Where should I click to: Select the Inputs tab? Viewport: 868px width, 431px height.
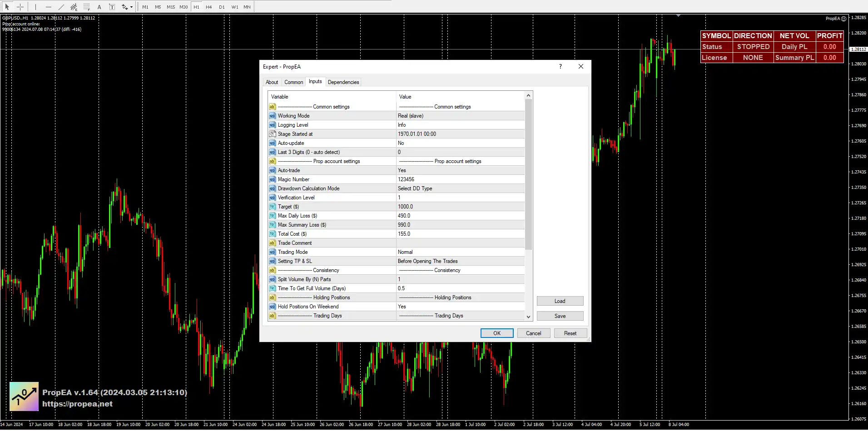(x=315, y=81)
